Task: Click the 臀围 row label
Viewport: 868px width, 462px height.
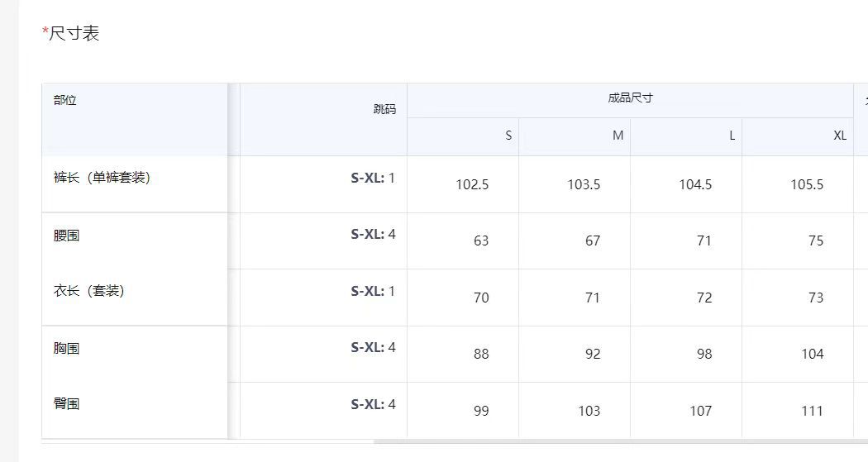Action: [x=67, y=404]
